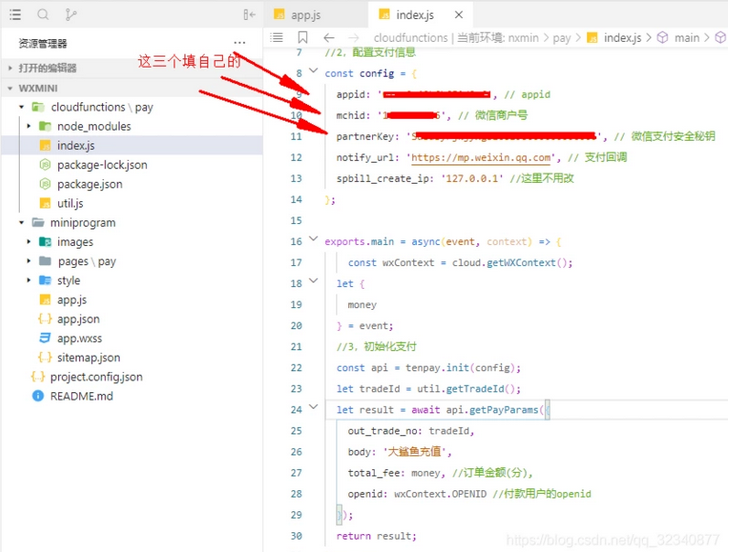Click the index.js breadcrumb segment
735x552 pixels.
pos(622,37)
